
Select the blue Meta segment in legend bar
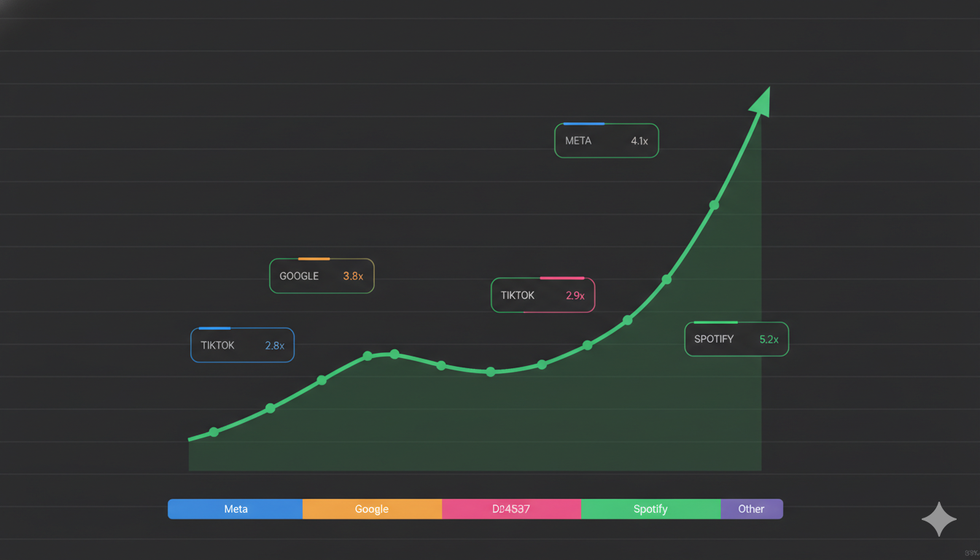pos(236,509)
